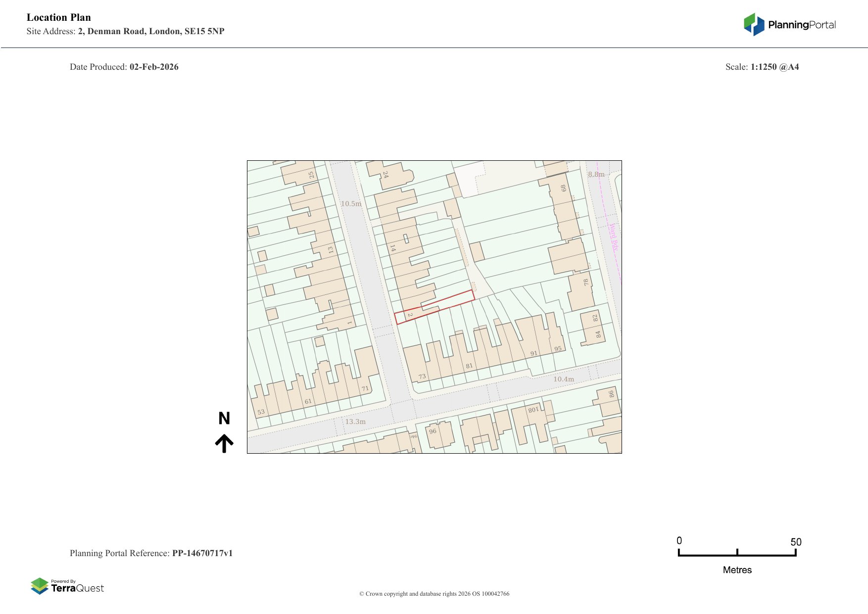Image resolution: width=868 pixels, height=614 pixels.
Task: Click building number 96 on the map
Action: [433, 431]
